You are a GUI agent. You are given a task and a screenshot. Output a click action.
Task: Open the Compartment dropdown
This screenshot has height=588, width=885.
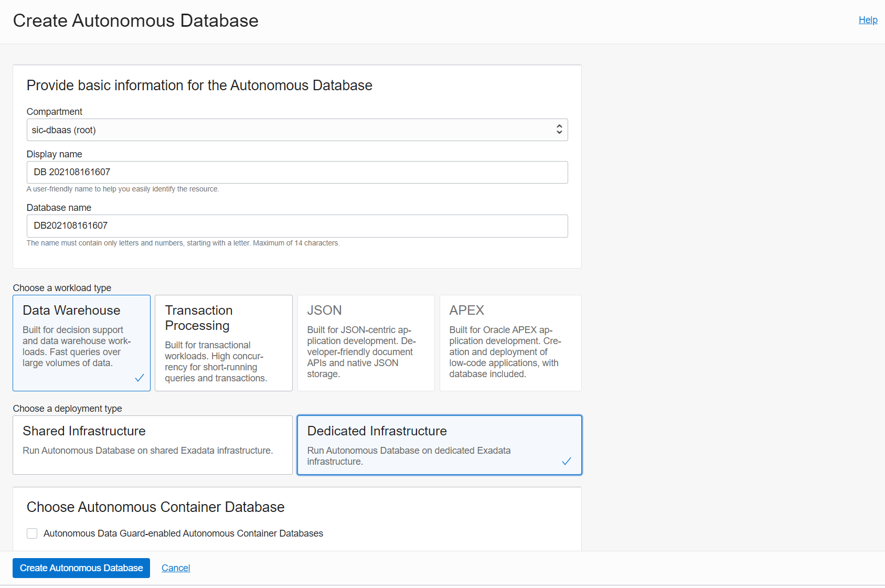[296, 130]
